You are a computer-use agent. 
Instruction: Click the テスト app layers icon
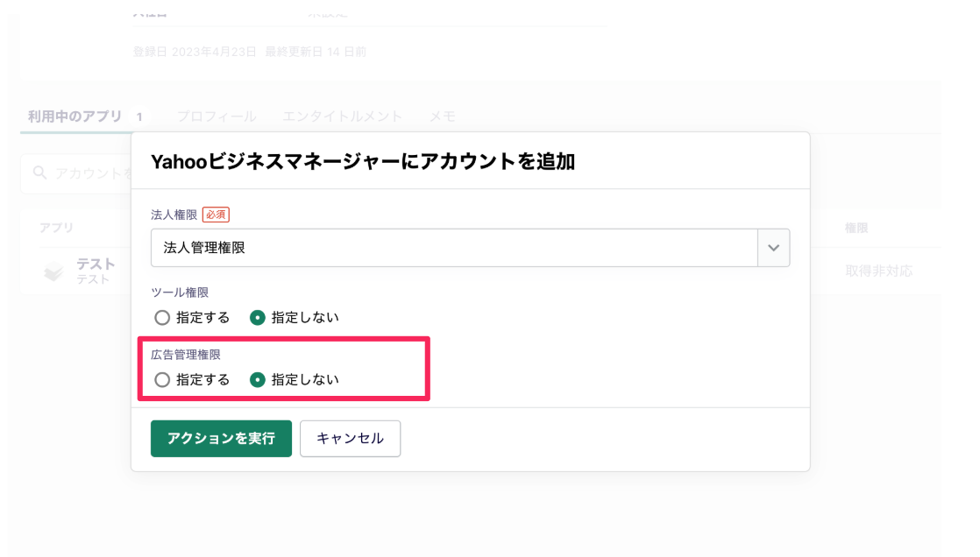pyautogui.click(x=53, y=271)
